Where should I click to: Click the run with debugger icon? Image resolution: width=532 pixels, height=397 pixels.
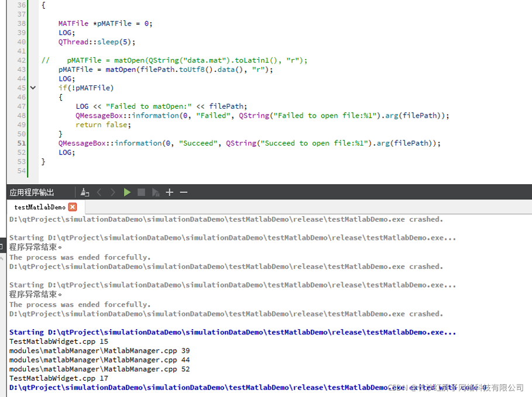pyautogui.click(x=156, y=192)
